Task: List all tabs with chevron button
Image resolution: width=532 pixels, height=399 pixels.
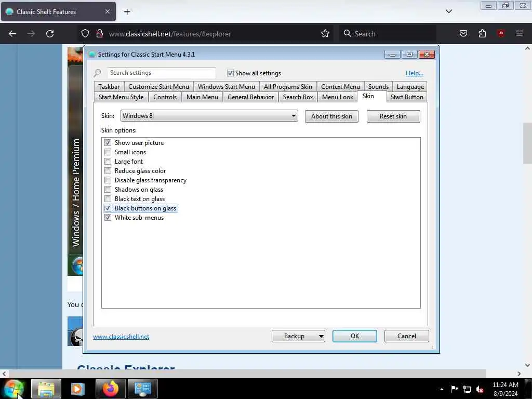Action: point(448,11)
